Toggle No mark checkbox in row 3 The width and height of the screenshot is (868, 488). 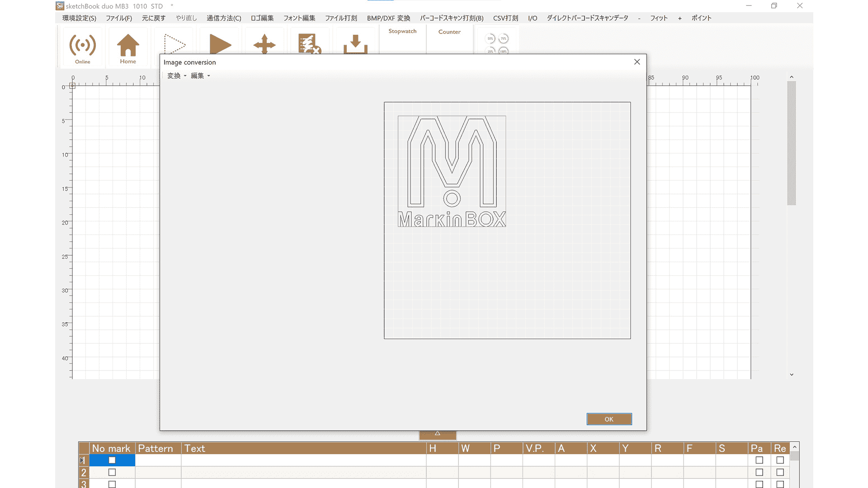pos(112,484)
